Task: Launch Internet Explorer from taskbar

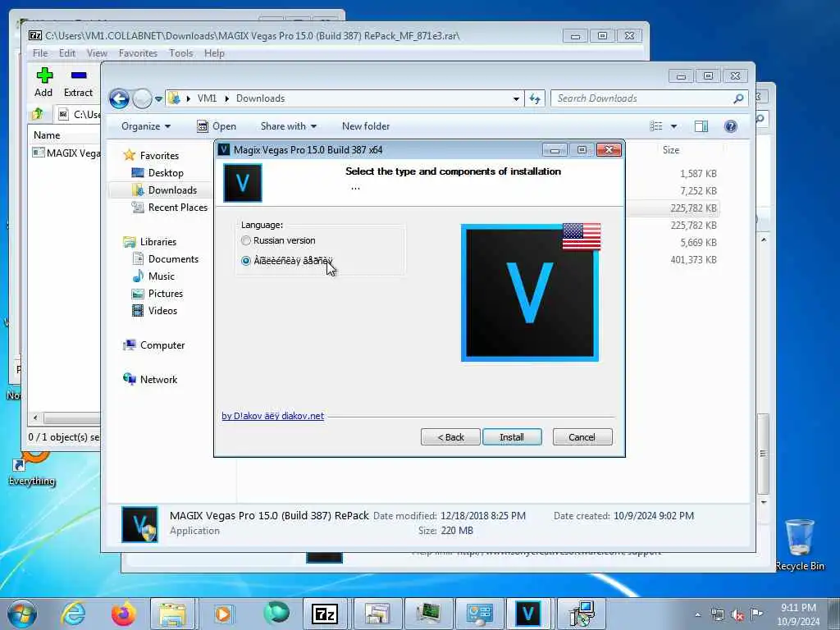Action: click(73, 614)
